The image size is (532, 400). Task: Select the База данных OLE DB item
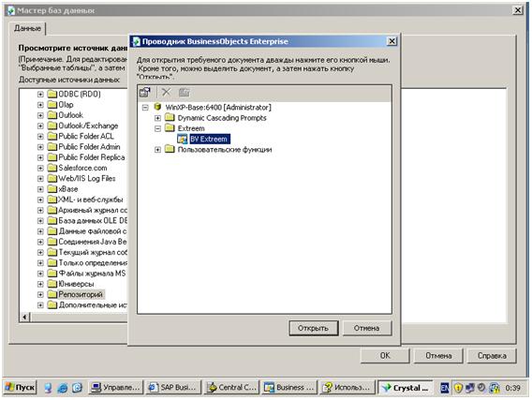coord(93,220)
